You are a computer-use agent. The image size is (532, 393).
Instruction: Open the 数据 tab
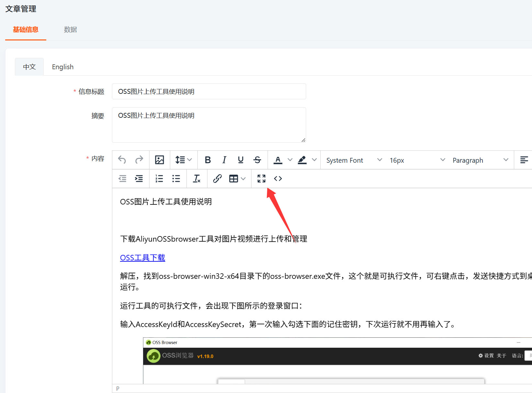(70, 30)
